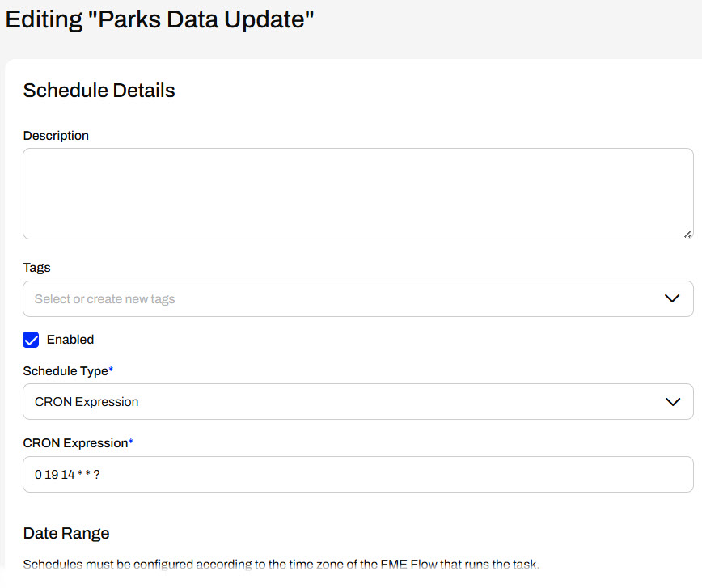Click the Description resize handle corner
Screen dimensions: 702x588
687,234
